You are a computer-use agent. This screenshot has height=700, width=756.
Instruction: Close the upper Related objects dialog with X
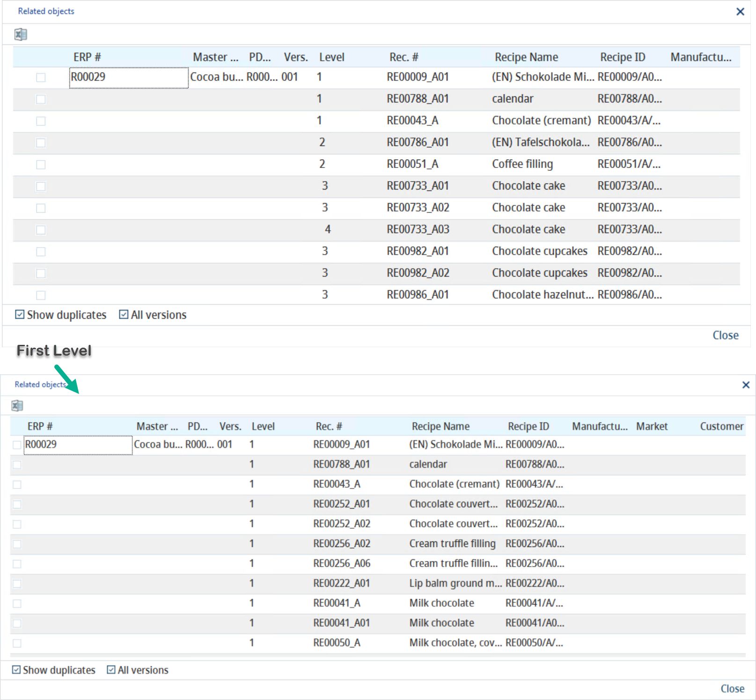(740, 12)
